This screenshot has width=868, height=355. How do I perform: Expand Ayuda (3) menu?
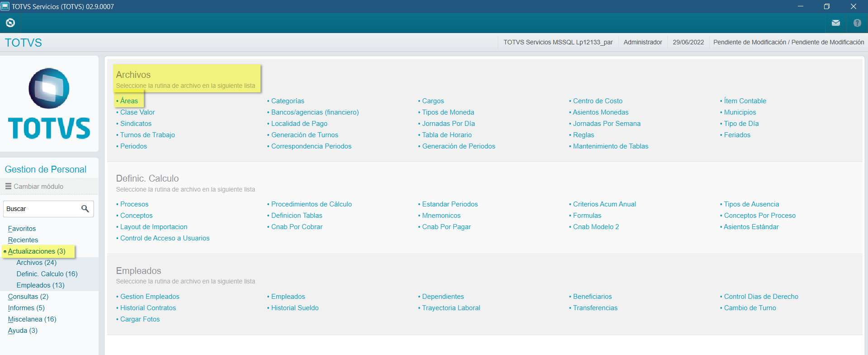pos(23,331)
